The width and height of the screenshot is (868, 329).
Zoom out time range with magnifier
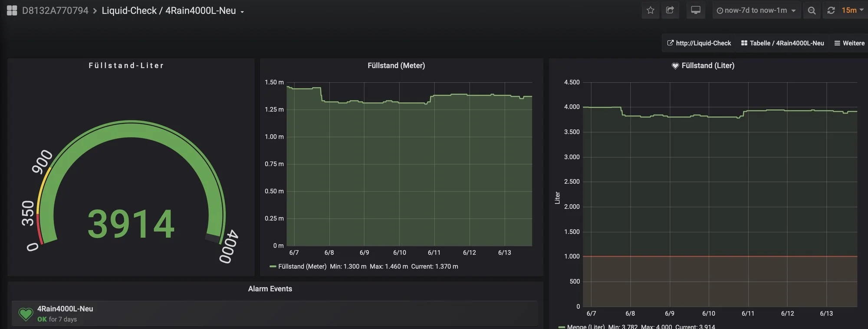point(811,10)
